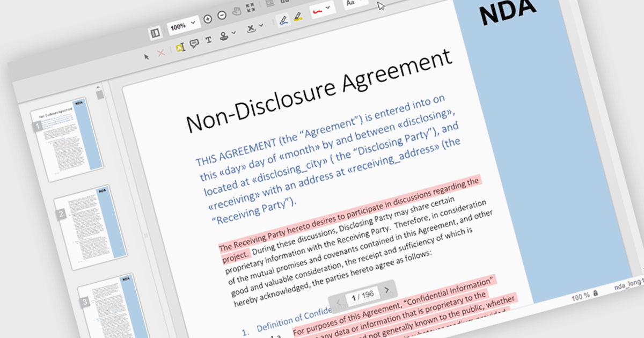Click "hereby acknowledged, the parties hereto agree" line

332,277
